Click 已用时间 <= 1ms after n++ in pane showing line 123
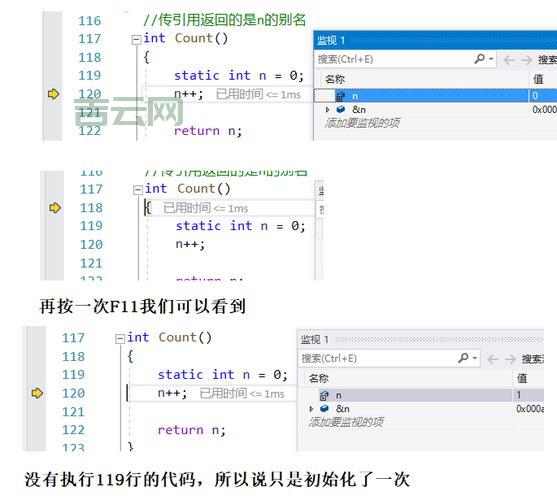557x500 pixels. coord(242,394)
